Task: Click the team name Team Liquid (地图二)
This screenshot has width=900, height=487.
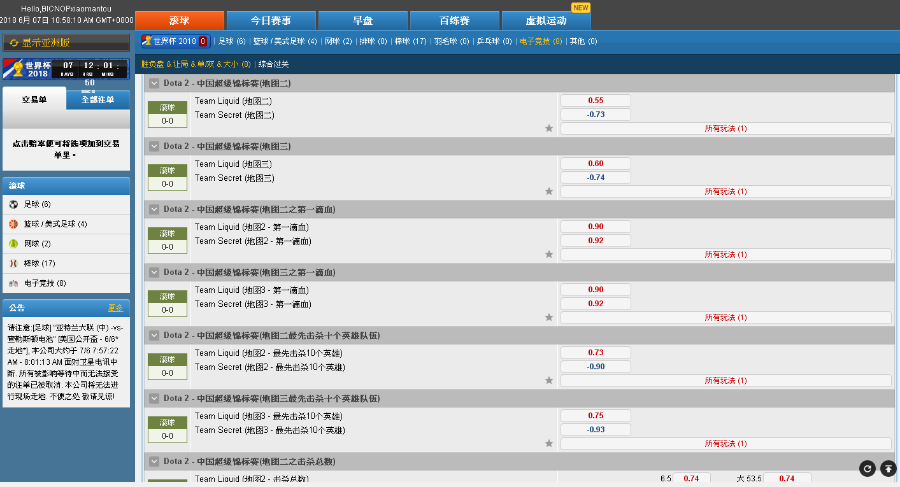Action: (x=233, y=101)
